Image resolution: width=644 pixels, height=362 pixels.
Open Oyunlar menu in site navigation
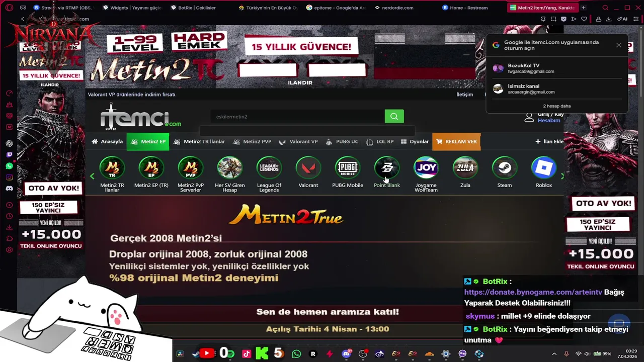tap(415, 142)
